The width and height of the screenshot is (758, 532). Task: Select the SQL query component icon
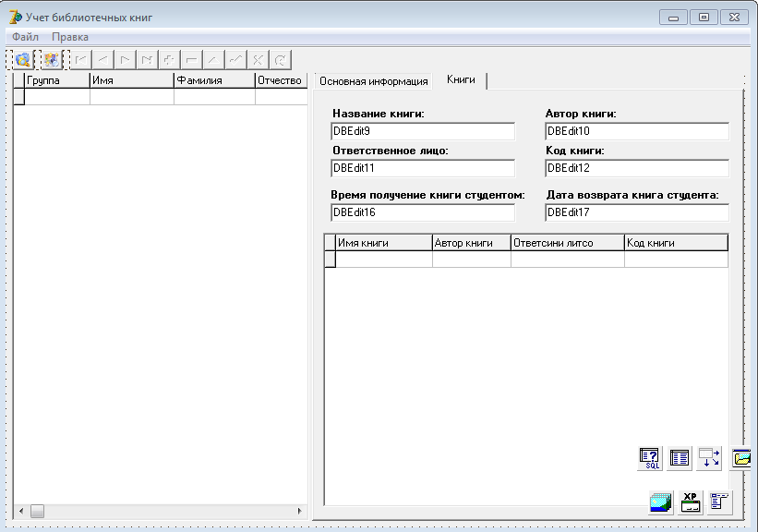pos(649,458)
